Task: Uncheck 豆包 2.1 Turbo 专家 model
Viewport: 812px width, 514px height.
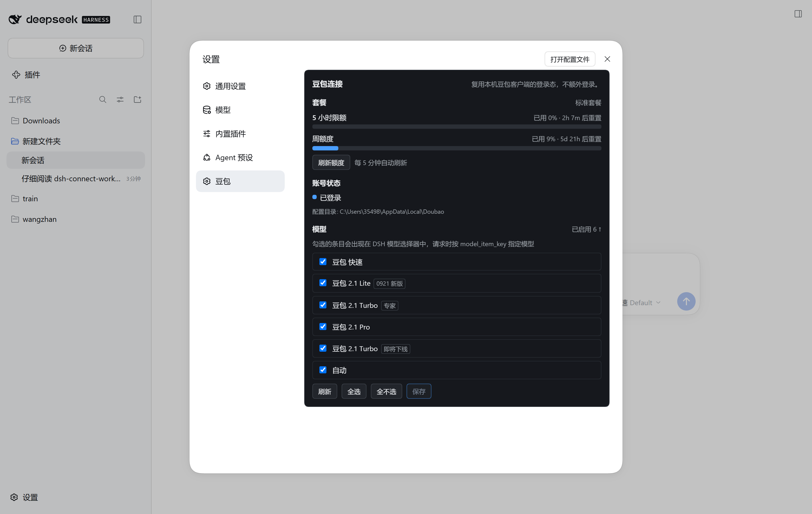Action: point(323,305)
